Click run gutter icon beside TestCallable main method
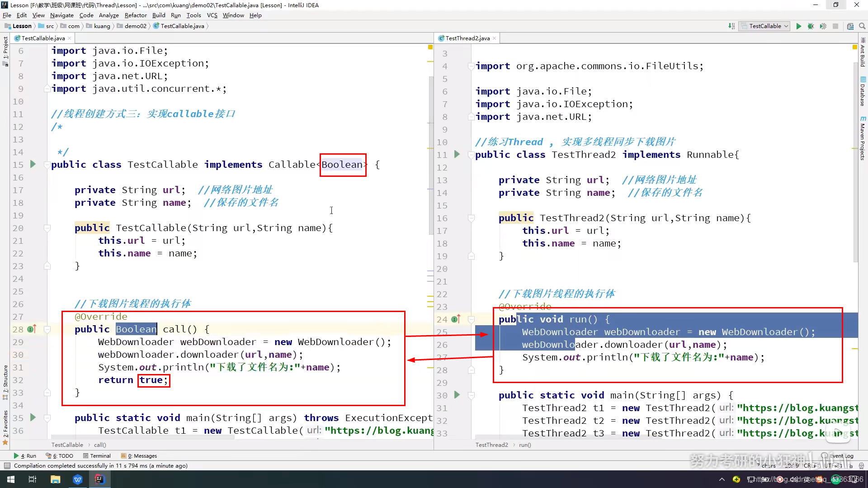The height and width of the screenshot is (488, 868). (33, 417)
